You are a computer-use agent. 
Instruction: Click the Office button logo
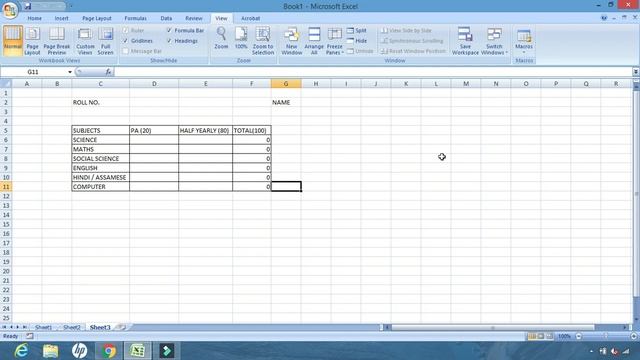(9, 9)
